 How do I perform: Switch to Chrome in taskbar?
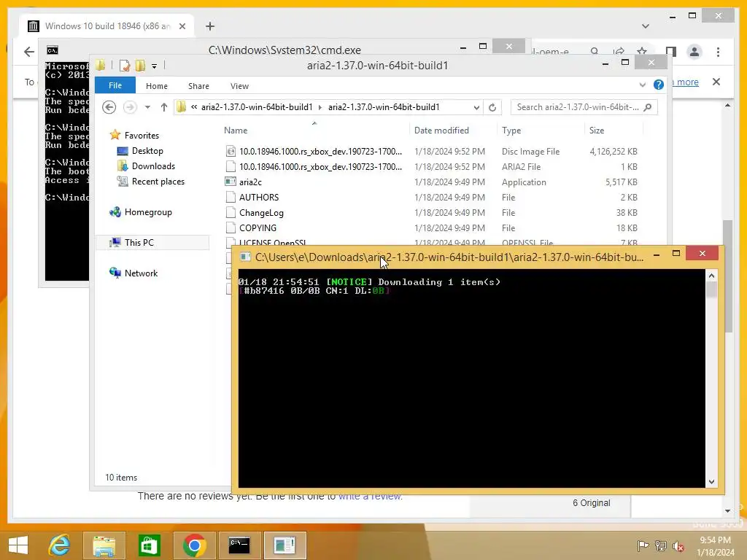194,545
